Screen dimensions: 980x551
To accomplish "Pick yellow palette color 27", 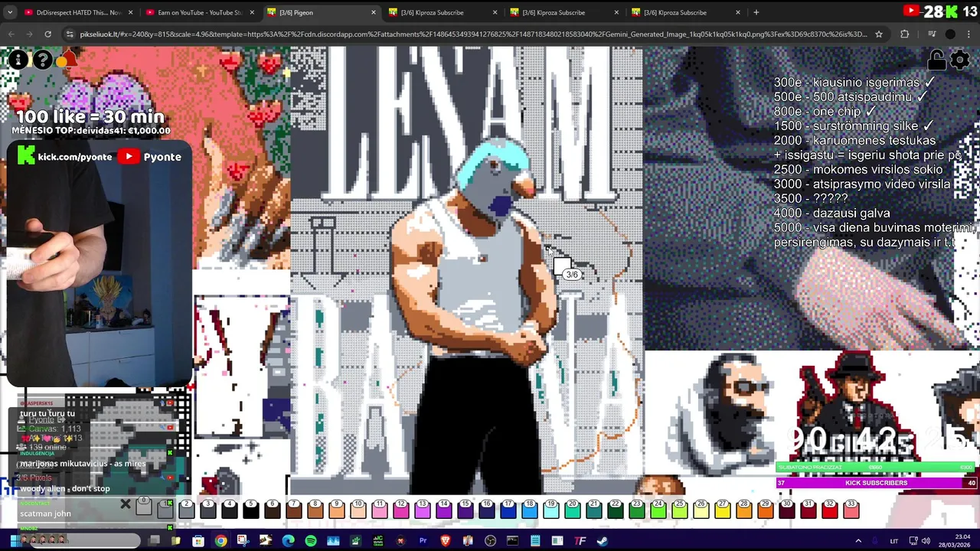I will (x=723, y=508).
